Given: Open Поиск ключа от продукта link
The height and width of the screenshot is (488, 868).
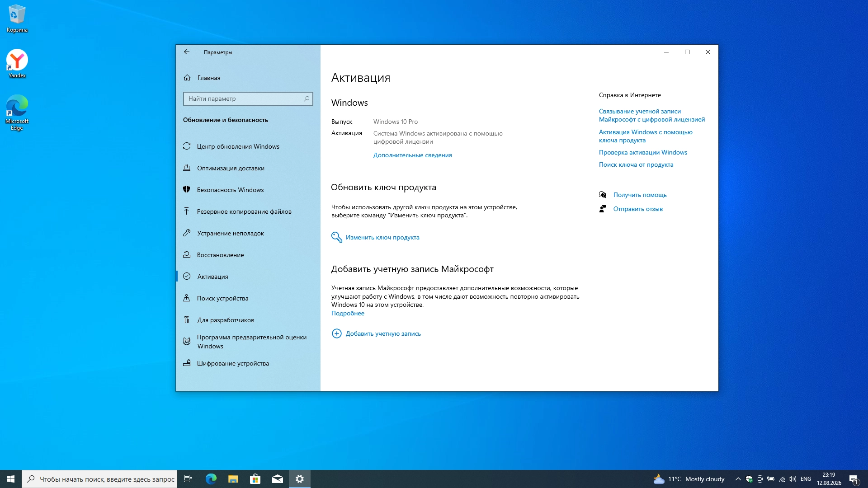Looking at the screenshot, I should pyautogui.click(x=636, y=164).
